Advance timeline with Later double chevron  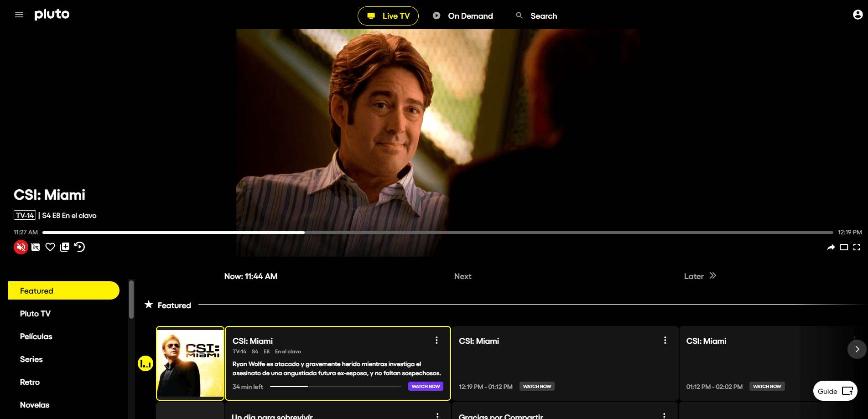[x=713, y=275]
